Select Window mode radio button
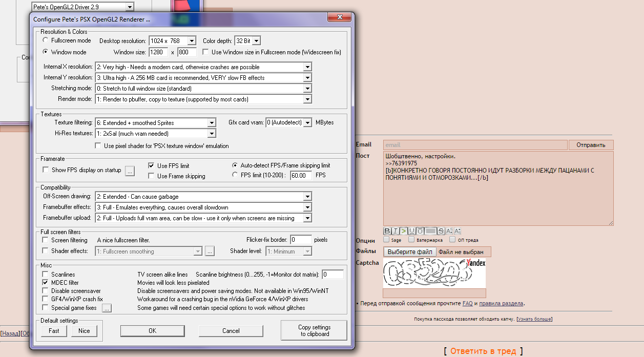The height and width of the screenshot is (357, 644). [x=46, y=52]
